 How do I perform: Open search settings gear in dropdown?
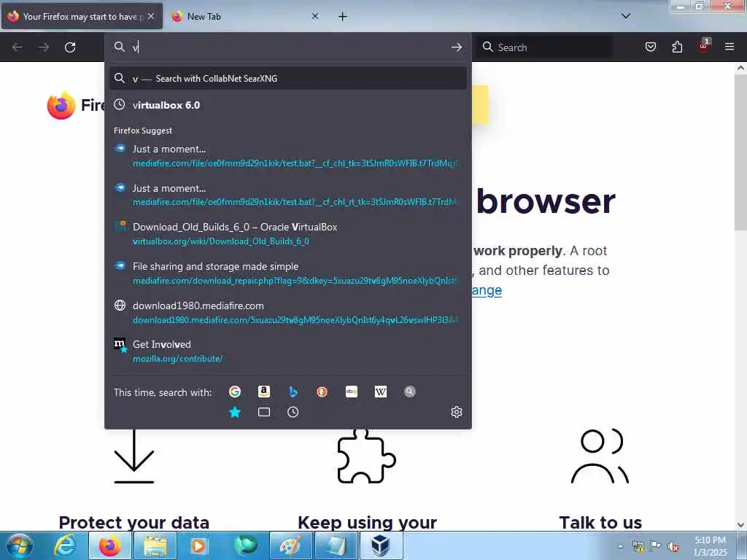point(457,412)
